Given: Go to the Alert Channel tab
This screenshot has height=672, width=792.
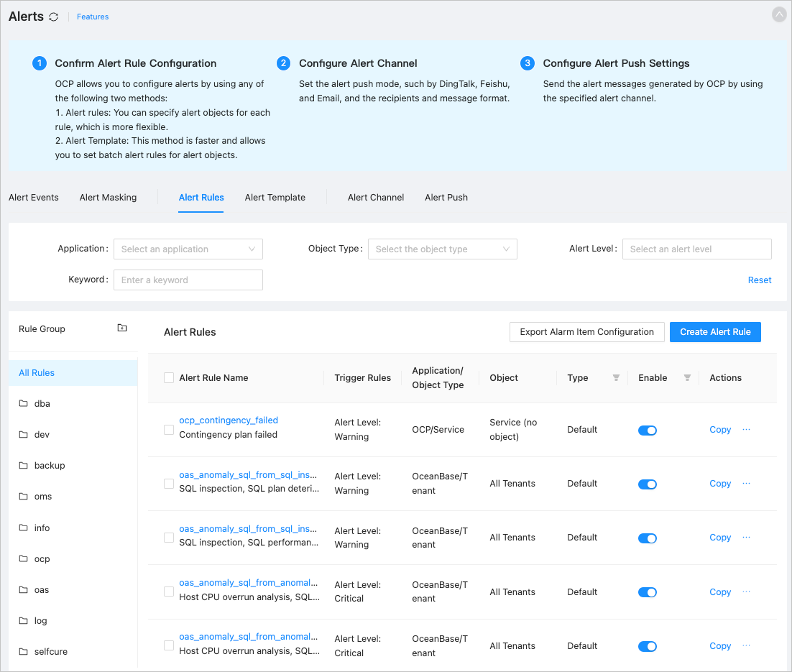Looking at the screenshot, I should click(376, 198).
